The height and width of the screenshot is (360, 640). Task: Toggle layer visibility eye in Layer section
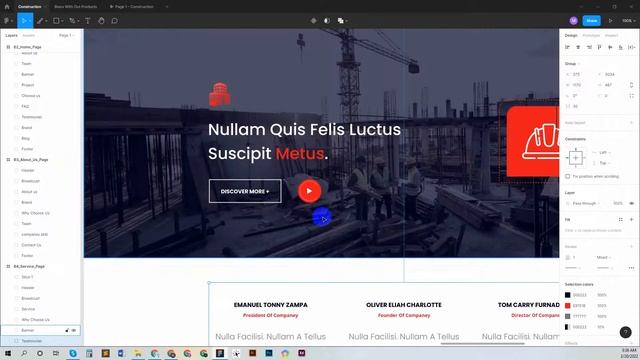point(631,203)
